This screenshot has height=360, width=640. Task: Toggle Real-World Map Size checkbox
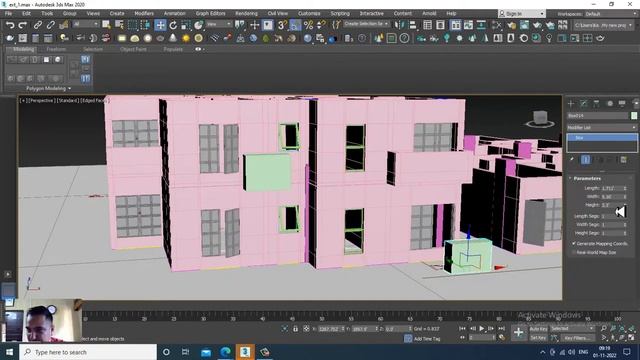coord(574,253)
